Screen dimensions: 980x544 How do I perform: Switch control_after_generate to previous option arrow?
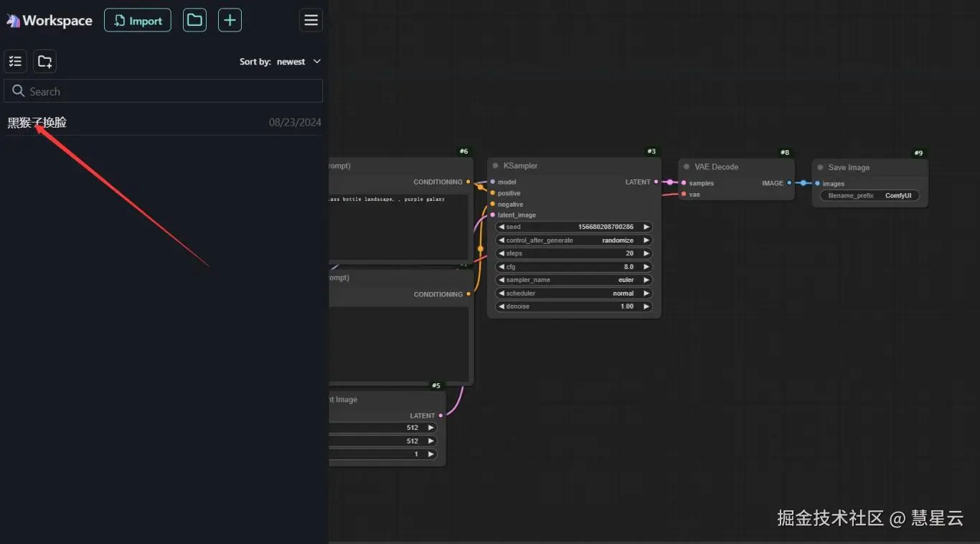(x=501, y=240)
